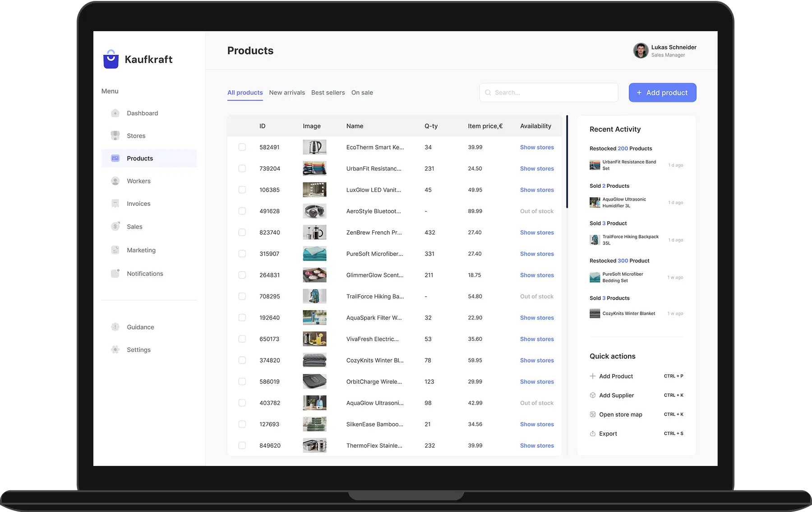
Task: Click the Export icon in Quick actions
Action: [x=593, y=434]
